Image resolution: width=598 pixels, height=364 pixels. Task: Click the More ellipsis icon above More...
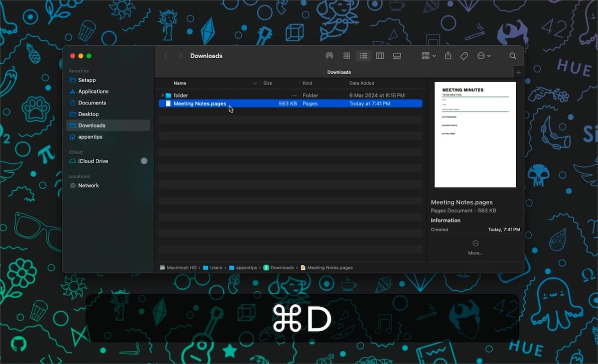(475, 243)
